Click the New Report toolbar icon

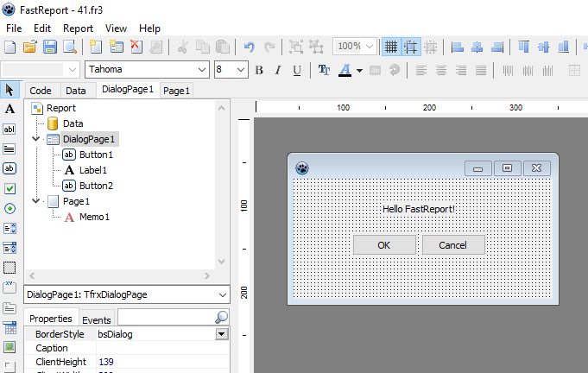(10, 47)
